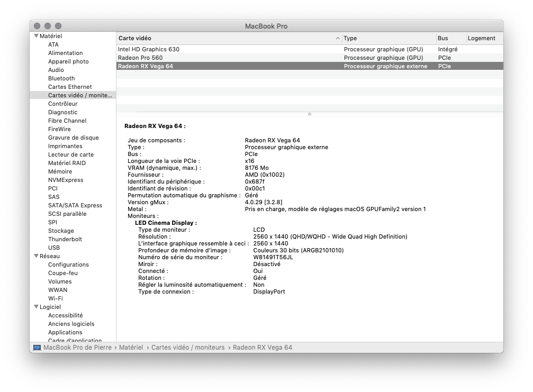The height and width of the screenshot is (392, 533).
Task: Click the device identifier 0x687f
Action: click(x=255, y=181)
